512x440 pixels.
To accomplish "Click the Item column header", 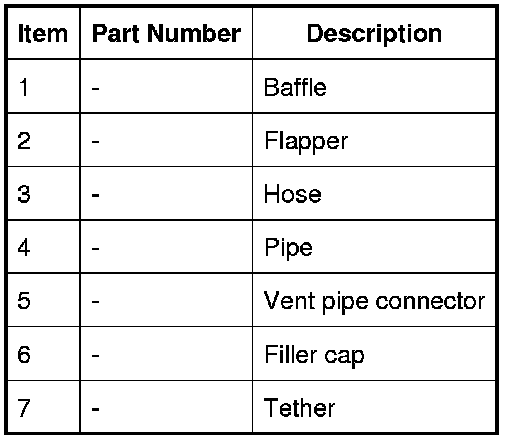I will (43, 34).
